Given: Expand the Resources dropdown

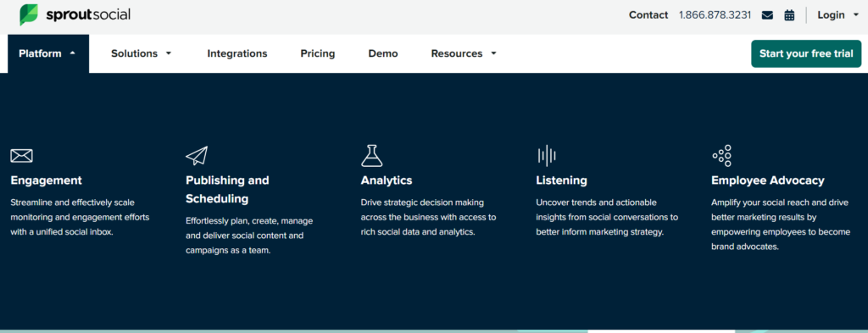Looking at the screenshot, I should pos(464,53).
